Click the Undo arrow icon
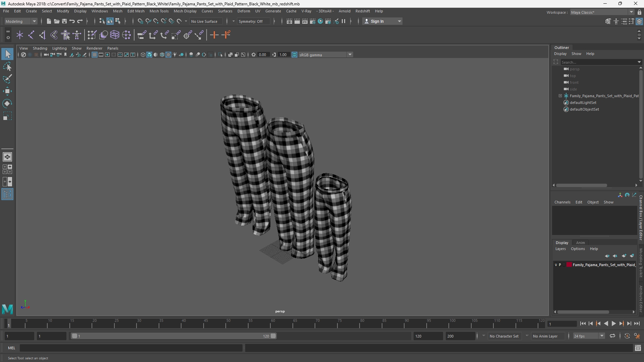The height and width of the screenshot is (362, 644). click(x=72, y=21)
